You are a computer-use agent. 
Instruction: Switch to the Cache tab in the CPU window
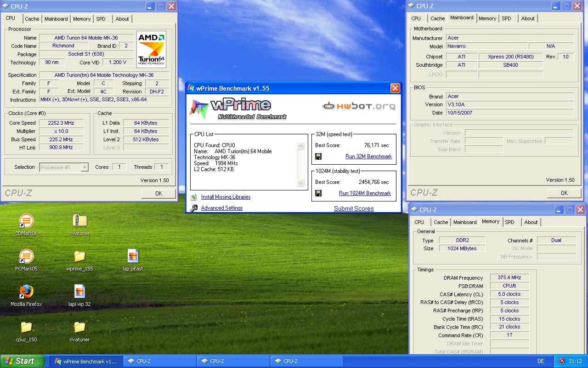[x=32, y=19]
